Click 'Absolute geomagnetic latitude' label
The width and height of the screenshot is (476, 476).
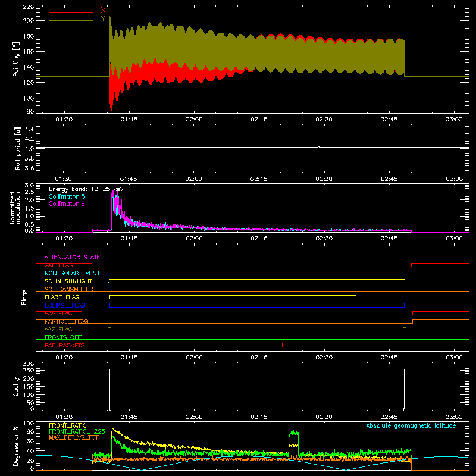[411, 425]
